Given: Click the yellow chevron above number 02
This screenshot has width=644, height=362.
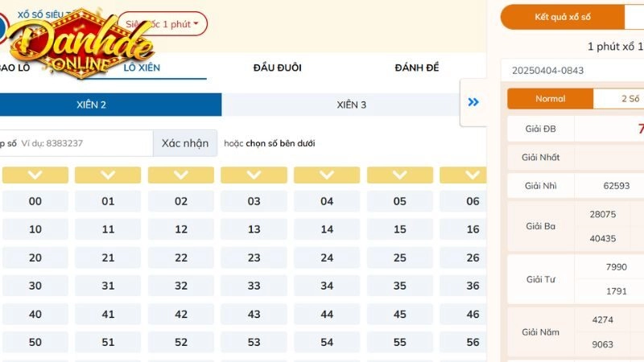Looking at the screenshot, I should (181, 175).
